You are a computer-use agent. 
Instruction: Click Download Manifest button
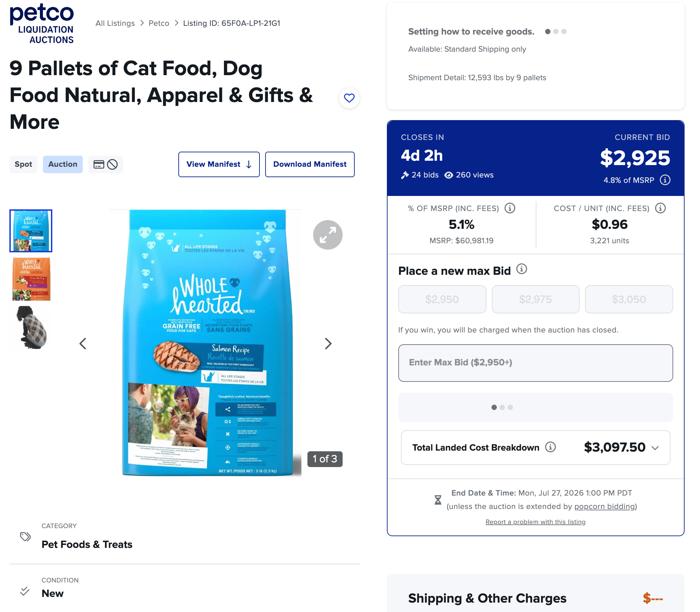[x=309, y=164]
